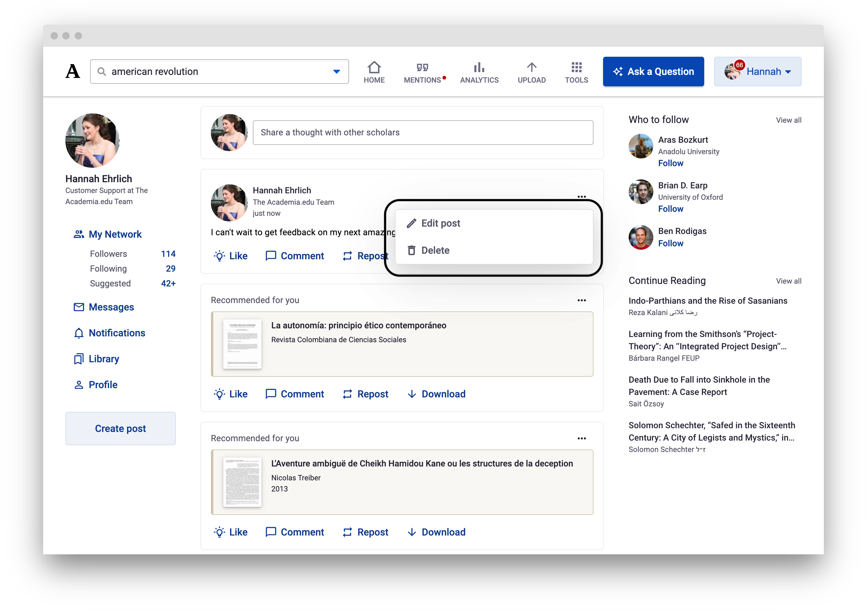Click the Ask a Question button
This screenshot has width=867, height=616.
(653, 71)
